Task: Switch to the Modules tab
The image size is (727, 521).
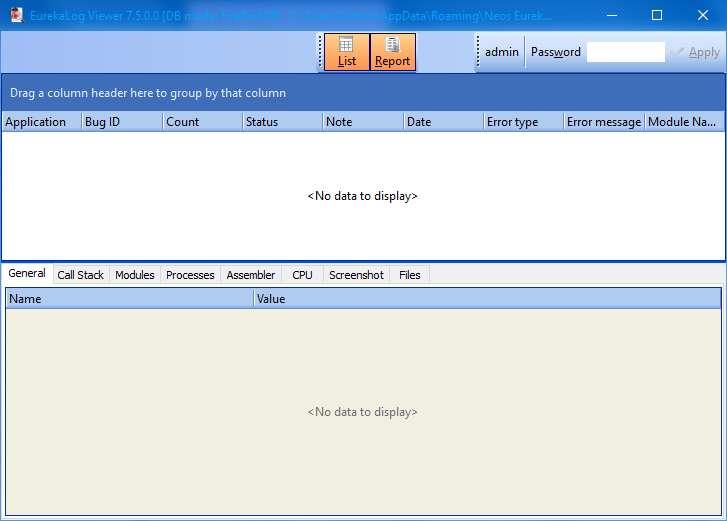Action: (135, 275)
